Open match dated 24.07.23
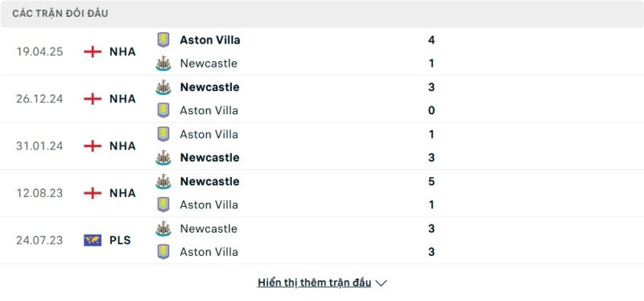This screenshot has height=301, width=644. (x=322, y=240)
